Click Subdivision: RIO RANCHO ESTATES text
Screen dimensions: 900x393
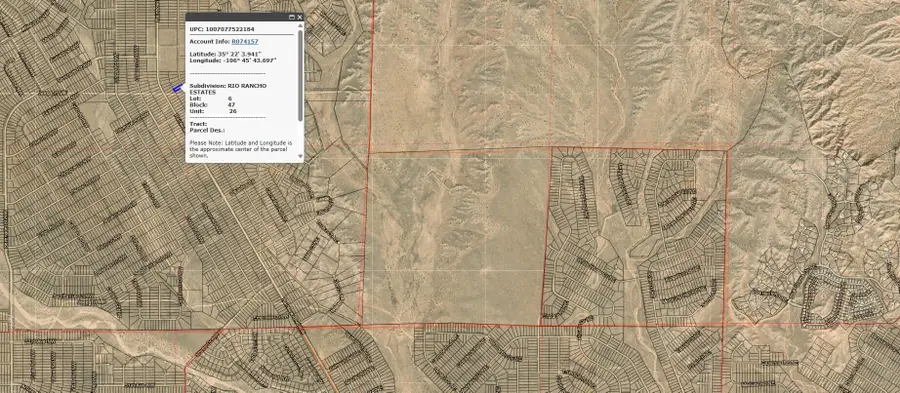click(x=228, y=88)
